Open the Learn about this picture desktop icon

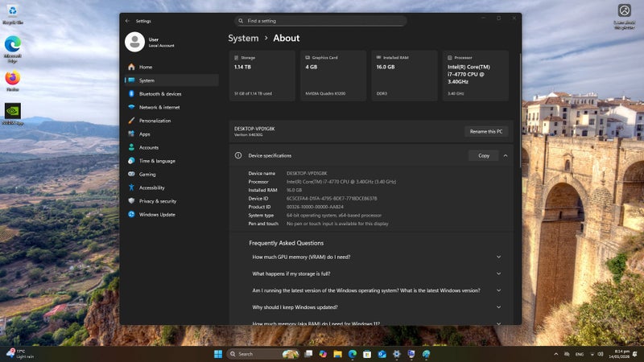[625, 16]
